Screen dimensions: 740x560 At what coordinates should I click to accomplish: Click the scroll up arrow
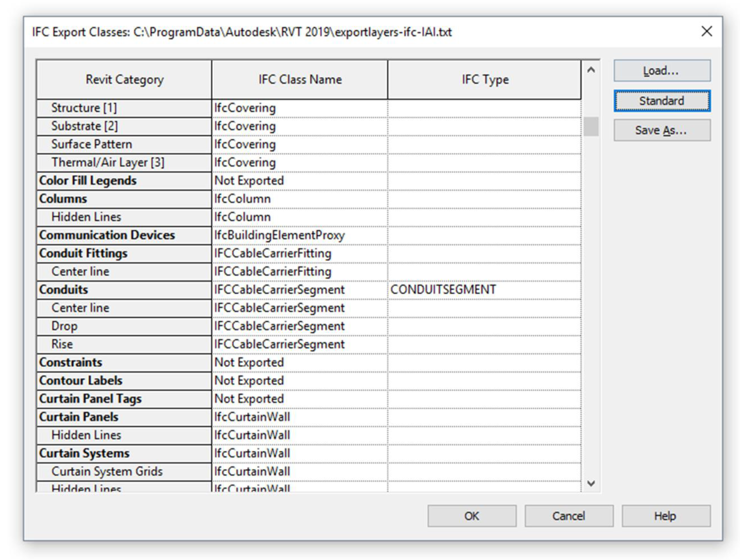point(591,70)
